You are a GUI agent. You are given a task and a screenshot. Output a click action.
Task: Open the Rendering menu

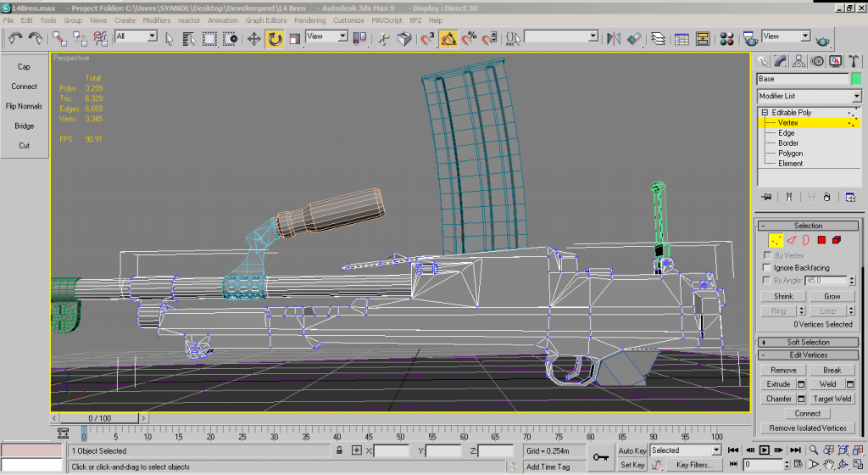coord(309,20)
